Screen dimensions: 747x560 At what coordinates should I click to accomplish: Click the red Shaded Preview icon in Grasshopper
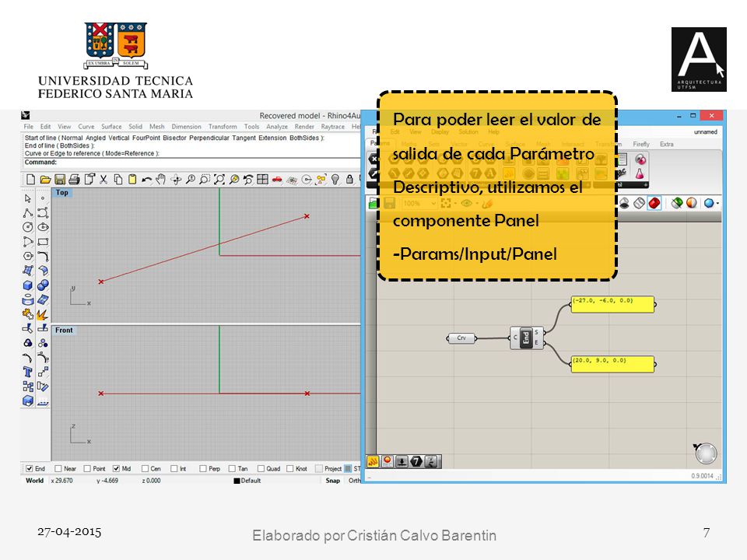pyautogui.click(x=654, y=203)
